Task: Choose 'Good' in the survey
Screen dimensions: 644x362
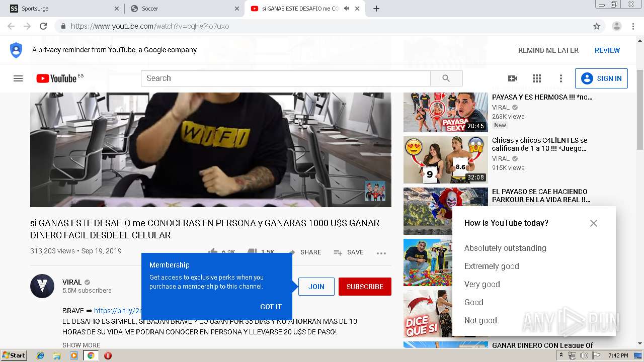Action: (x=473, y=302)
